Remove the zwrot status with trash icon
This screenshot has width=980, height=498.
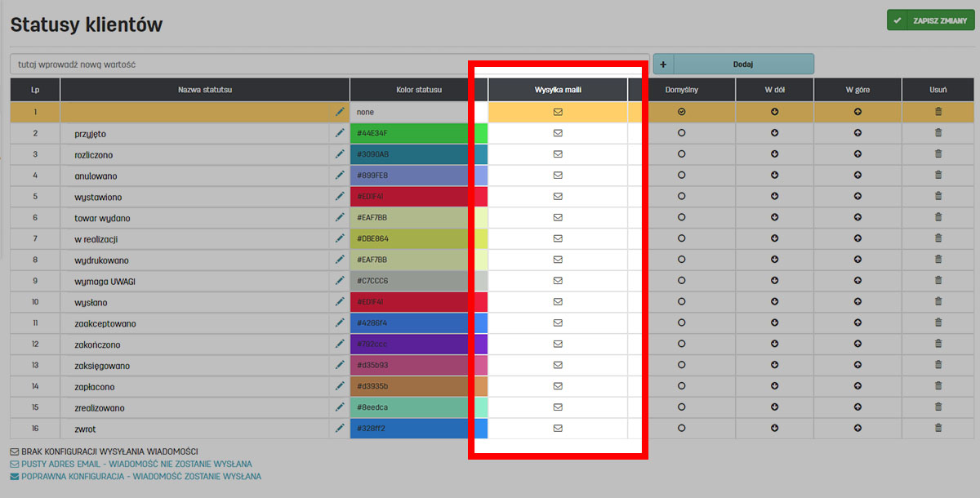click(938, 428)
